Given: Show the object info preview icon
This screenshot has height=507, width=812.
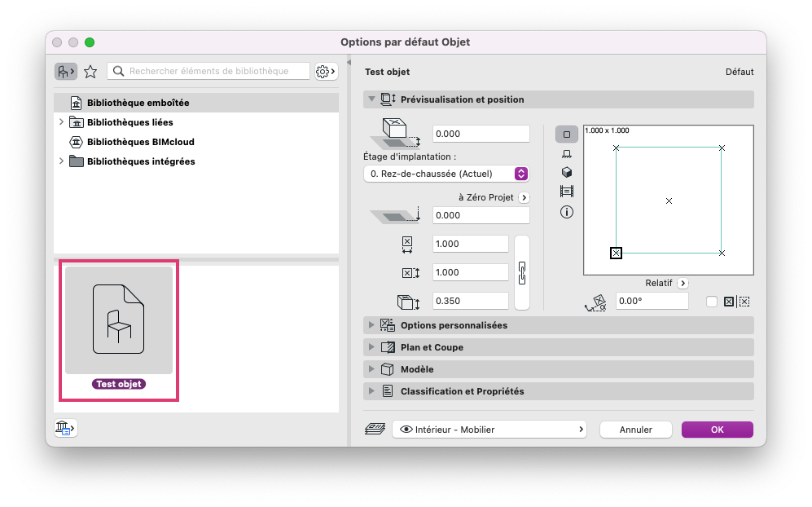Looking at the screenshot, I should (567, 212).
